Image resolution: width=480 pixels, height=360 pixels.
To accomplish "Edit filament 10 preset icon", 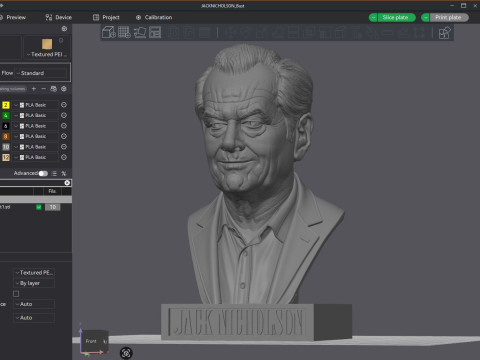I will [64, 147].
